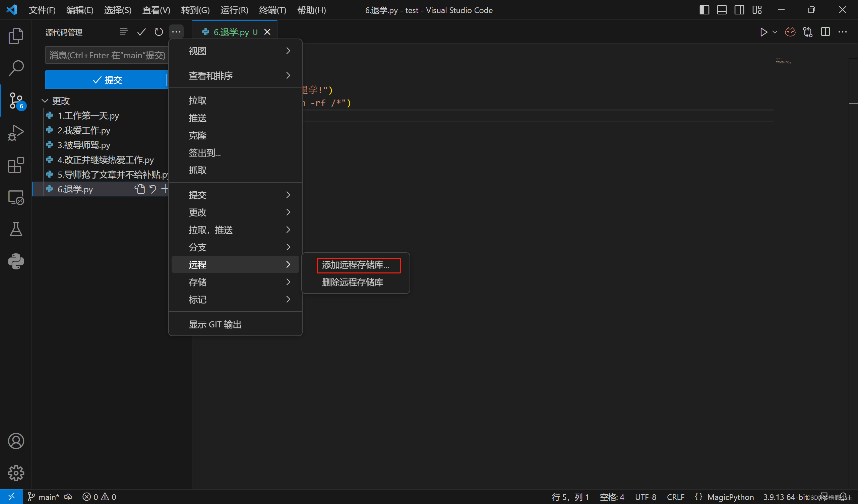Viewport: 858px width, 504px height.
Task: Expand the 更改 submenu in menu
Action: point(235,212)
